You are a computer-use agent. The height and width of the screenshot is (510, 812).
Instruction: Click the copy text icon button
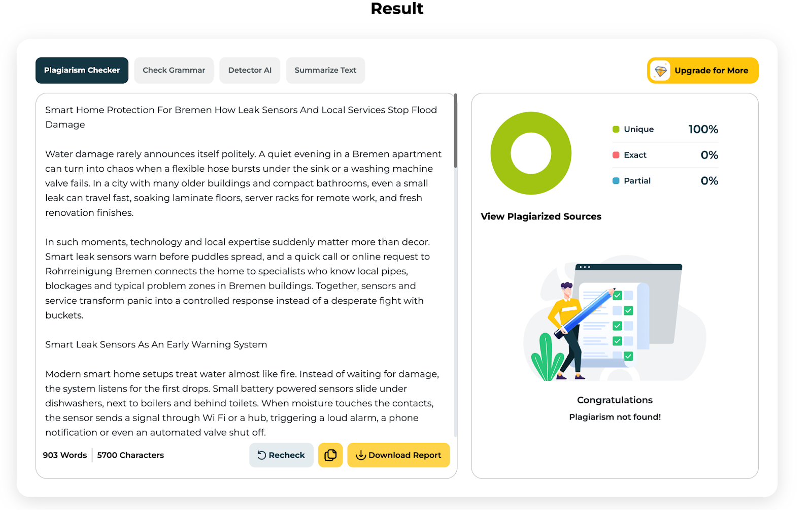[330, 455]
